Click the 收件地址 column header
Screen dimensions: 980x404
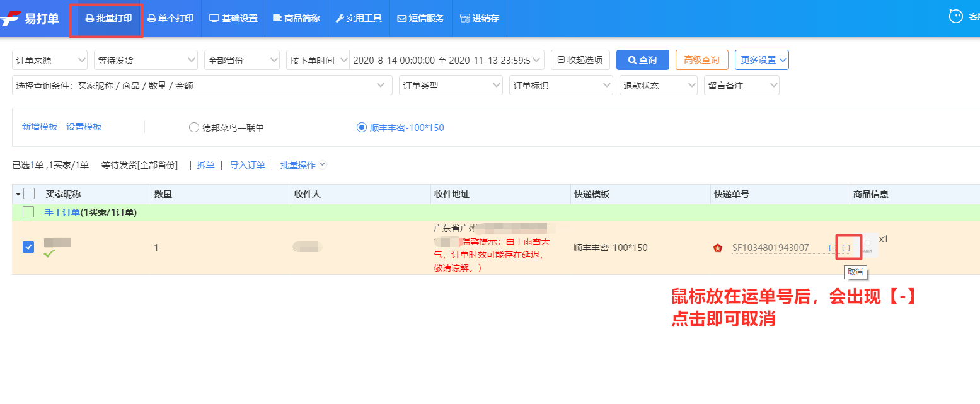point(452,194)
